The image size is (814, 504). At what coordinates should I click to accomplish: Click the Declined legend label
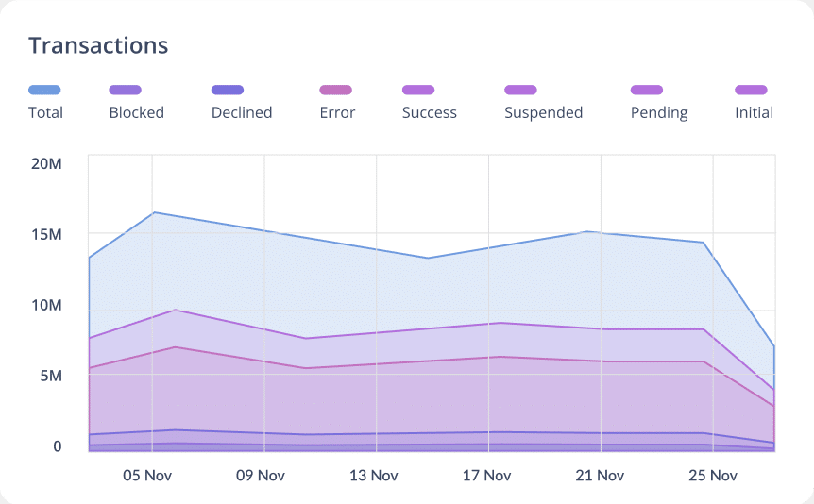click(242, 113)
